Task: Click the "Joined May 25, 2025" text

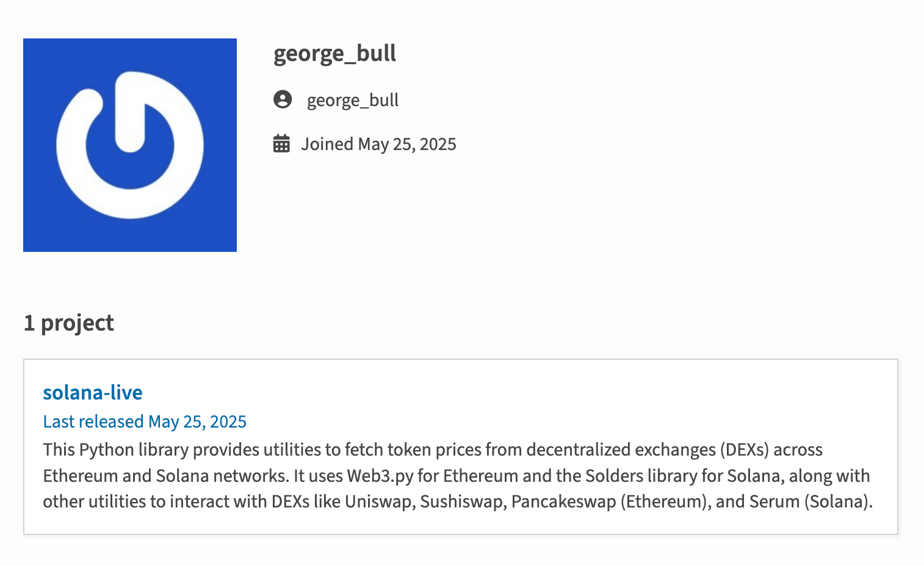Action: point(378,144)
